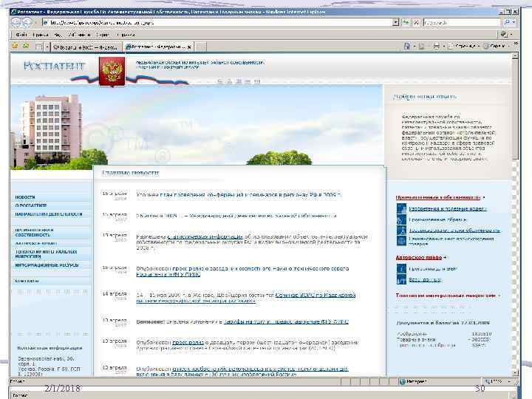The image size is (532, 399).
Task: Click the Товарные знаки icon
Action: coord(402,230)
